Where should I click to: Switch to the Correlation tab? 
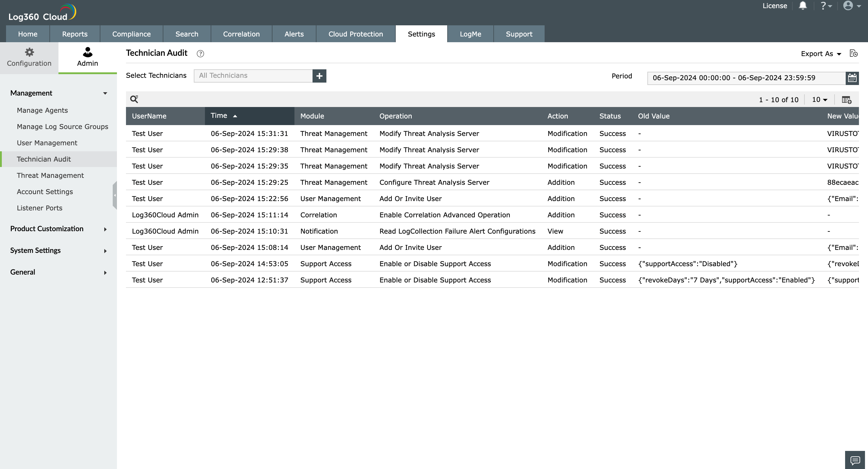coord(241,34)
